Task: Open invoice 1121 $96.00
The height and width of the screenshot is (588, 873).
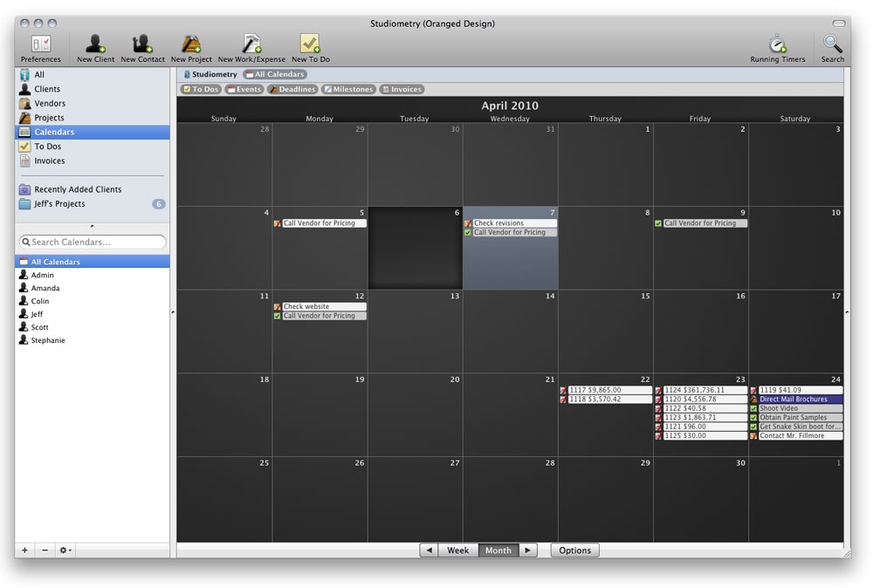Action: [x=705, y=427]
